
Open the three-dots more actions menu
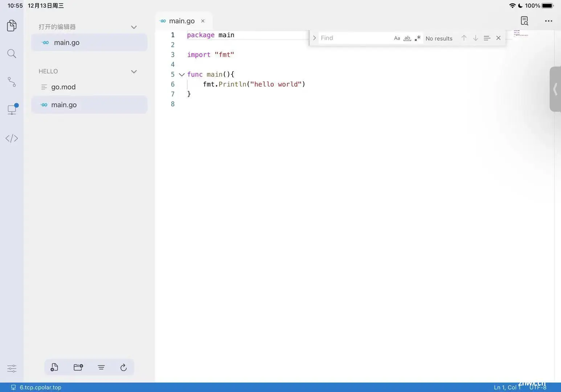pos(549,21)
